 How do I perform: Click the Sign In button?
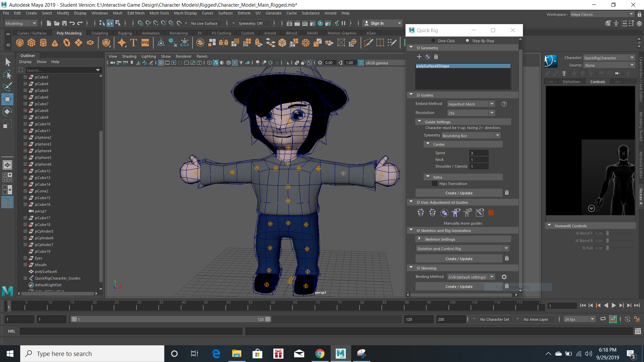tap(382, 23)
